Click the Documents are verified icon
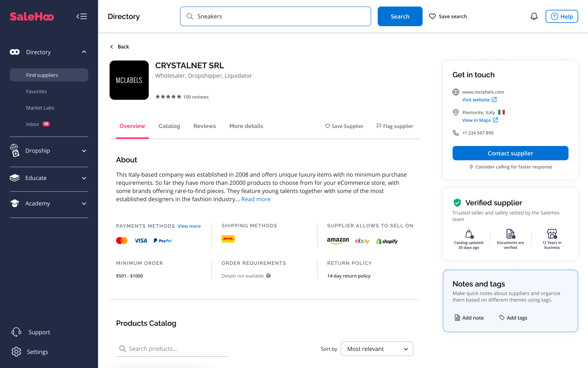Screen dimensions: 588x368 coord(510,234)
